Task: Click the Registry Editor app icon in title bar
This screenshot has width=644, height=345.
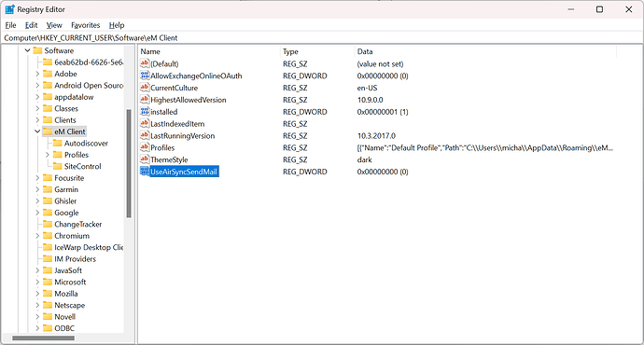Action: coord(10,9)
